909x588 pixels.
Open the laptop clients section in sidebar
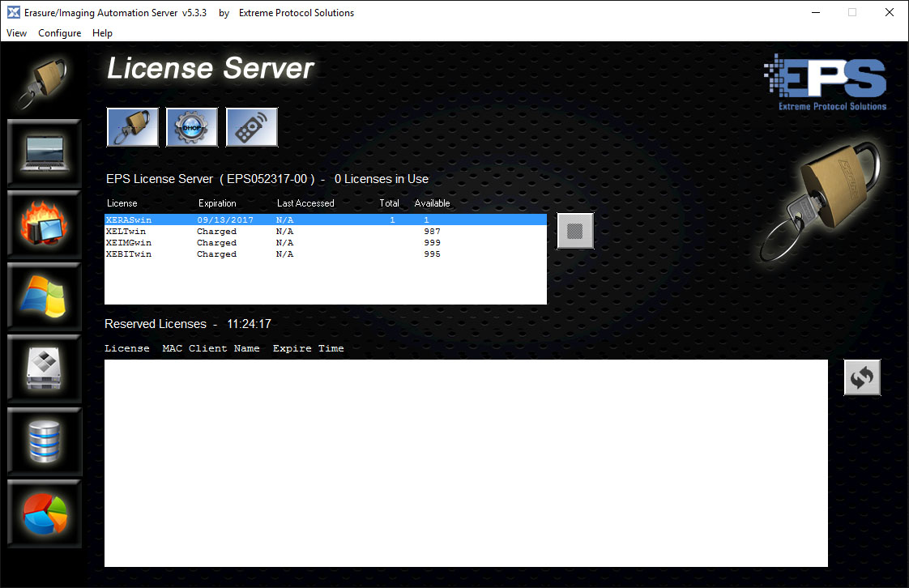(45, 154)
